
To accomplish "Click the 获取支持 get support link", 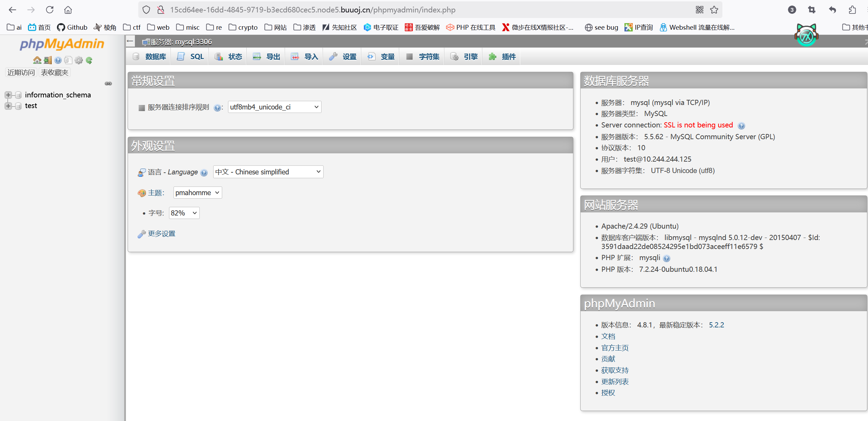I will (x=615, y=370).
